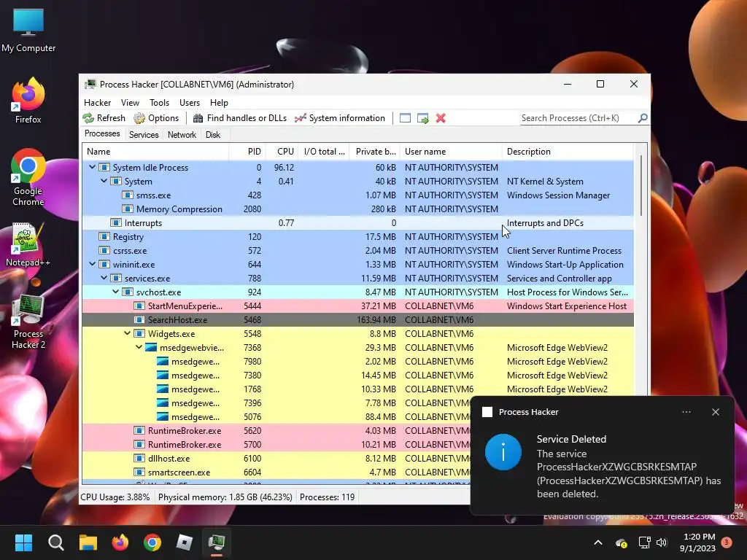Image resolution: width=747 pixels, height=560 pixels.
Task: Select the Memory Compression process row
Action: pos(357,209)
